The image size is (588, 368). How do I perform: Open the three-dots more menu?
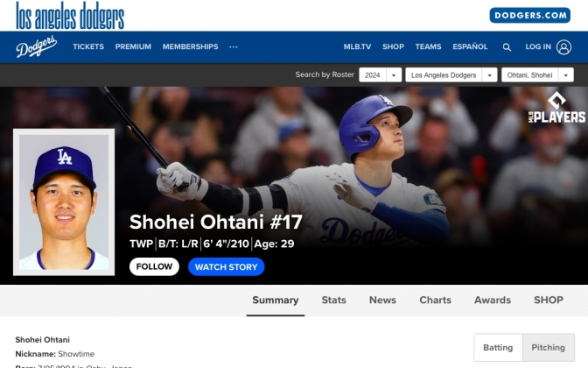tap(234, 47)
